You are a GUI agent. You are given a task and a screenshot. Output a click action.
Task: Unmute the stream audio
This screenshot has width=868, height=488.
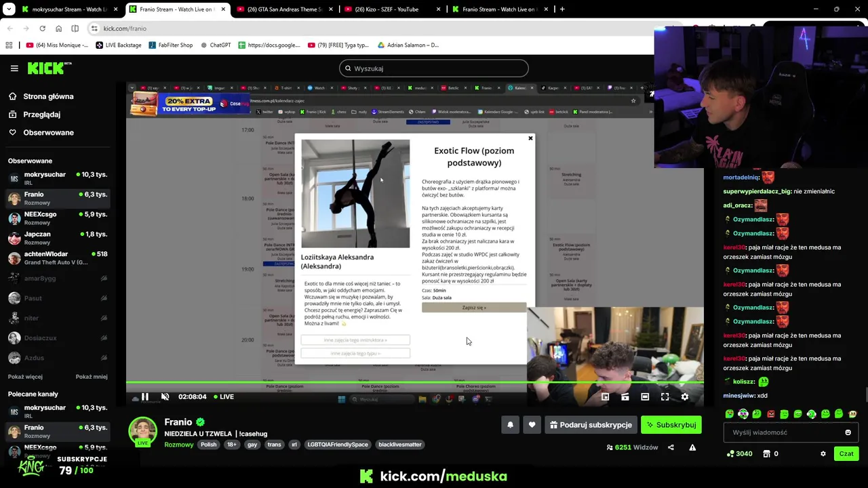165,396
